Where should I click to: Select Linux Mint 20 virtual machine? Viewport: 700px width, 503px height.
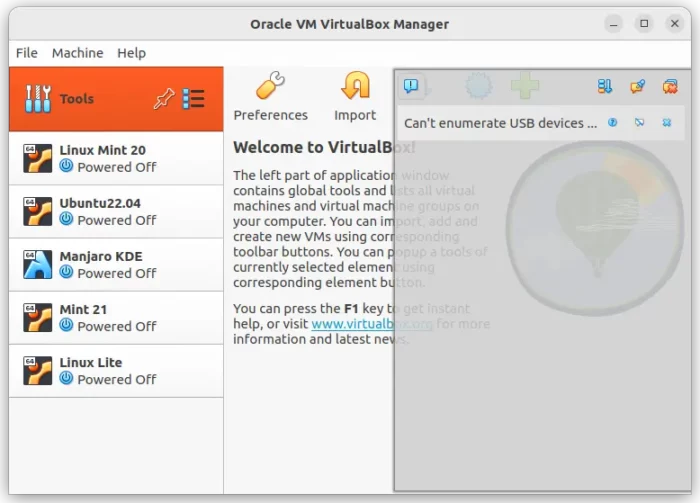(116, 158)
